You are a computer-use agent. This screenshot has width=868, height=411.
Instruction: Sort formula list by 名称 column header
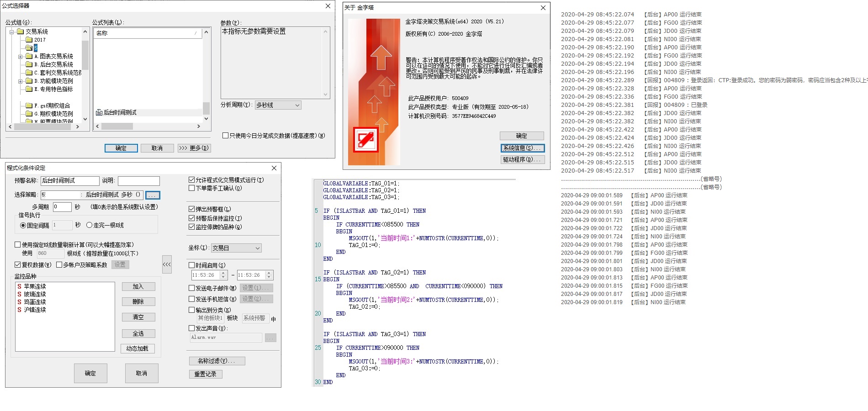tap(147, 33)
